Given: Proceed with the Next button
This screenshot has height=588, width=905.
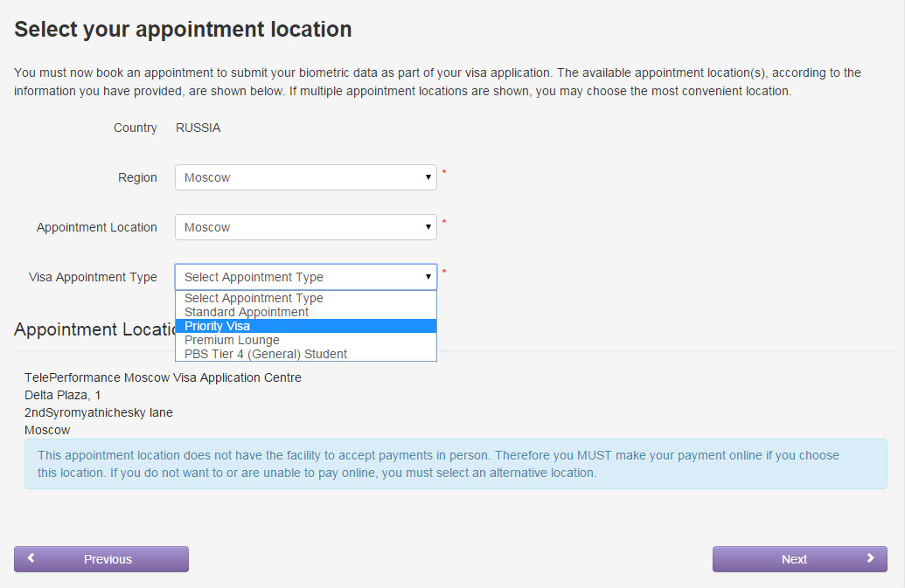Looking at the screenshot, I should pyautogui.click(x=799, y=559).
